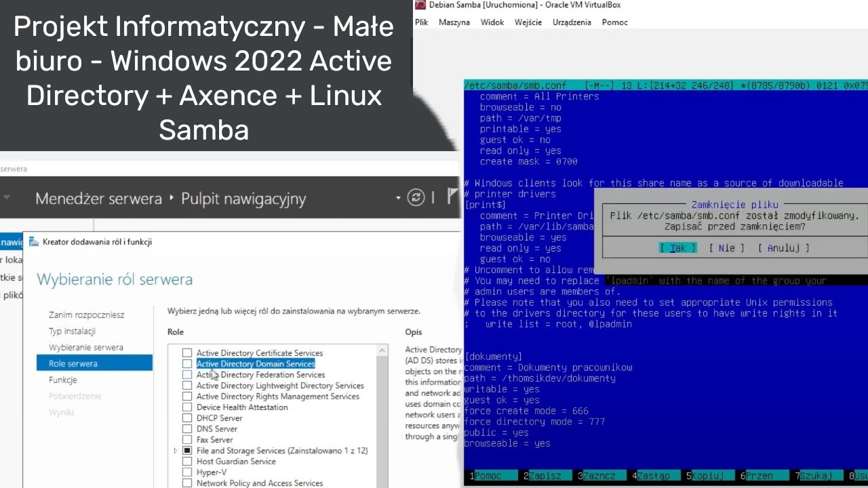
Task: Choose Nie in the close file dialog
Action: click(x=727, y=248)
